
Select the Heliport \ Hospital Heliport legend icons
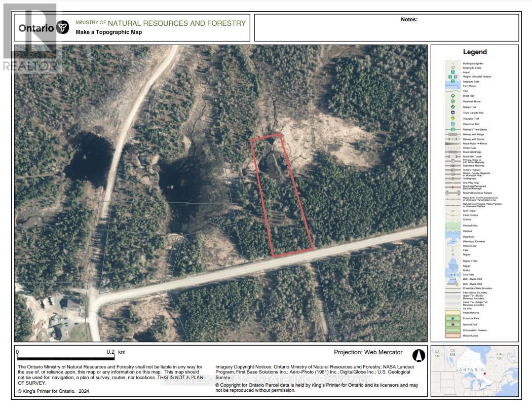coord(452,77)
